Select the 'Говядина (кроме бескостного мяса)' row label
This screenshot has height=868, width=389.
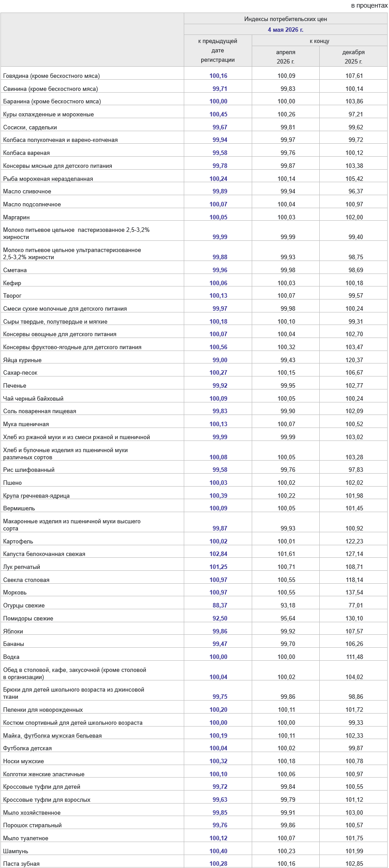tap(51, 76)
